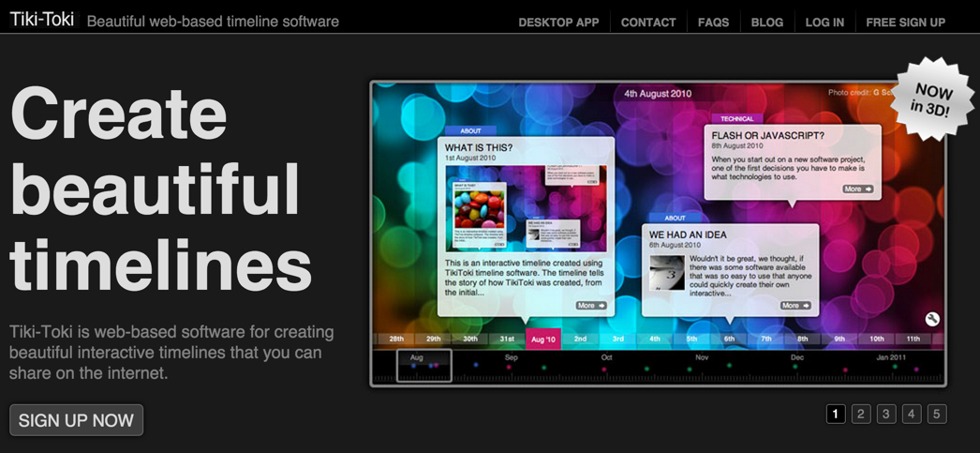Viewport: 980px width, 453px height.
Task: Click the Aug '10 date marker
Action: click(543, 339)
